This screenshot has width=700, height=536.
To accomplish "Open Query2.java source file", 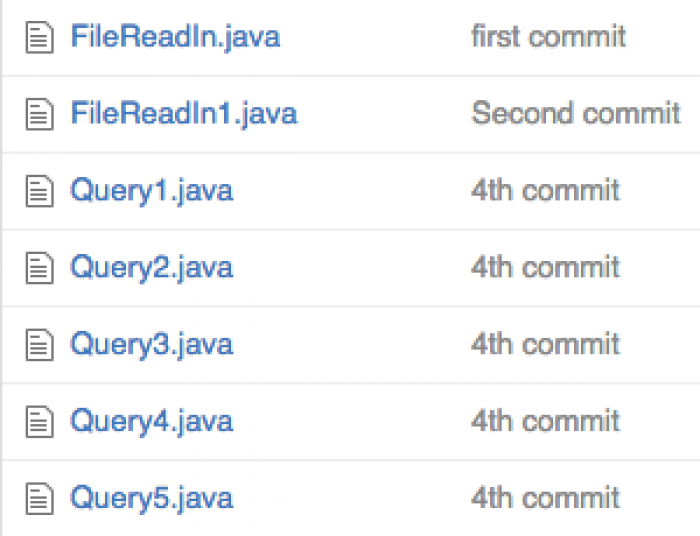I will [x=152, y=268].
